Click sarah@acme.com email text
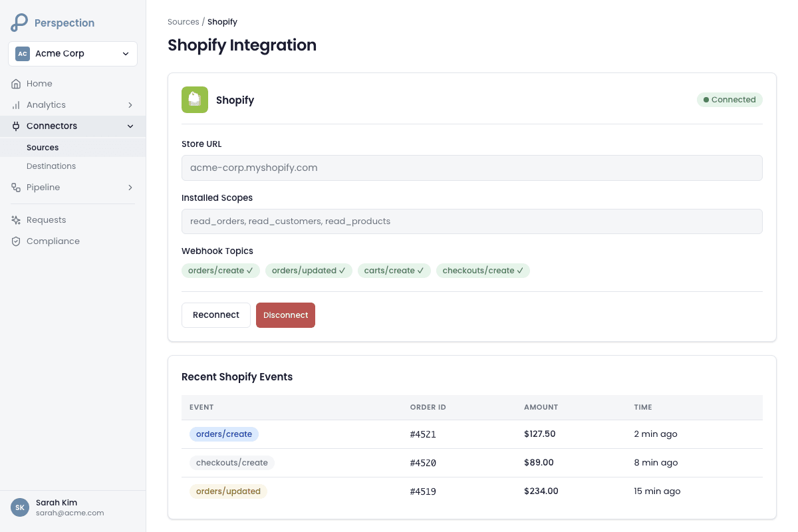798x532 pixels. [70, 513]
